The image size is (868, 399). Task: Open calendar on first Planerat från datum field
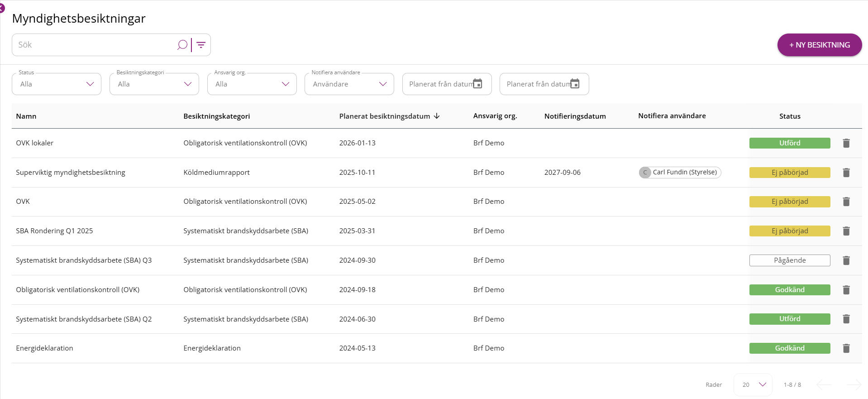click(477, 84)
